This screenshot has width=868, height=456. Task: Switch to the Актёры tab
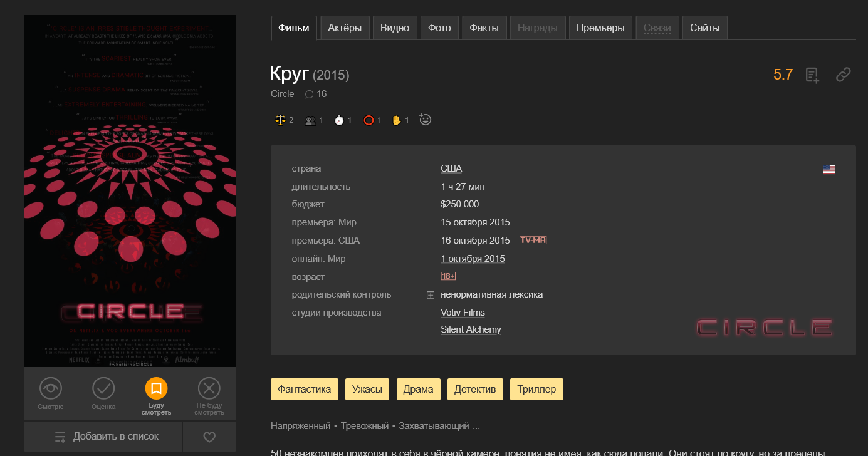pos(345,28)
